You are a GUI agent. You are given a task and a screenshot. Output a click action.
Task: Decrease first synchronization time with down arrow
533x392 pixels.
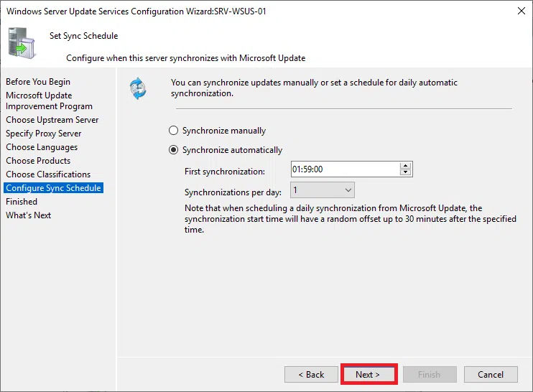coord(406,173)
